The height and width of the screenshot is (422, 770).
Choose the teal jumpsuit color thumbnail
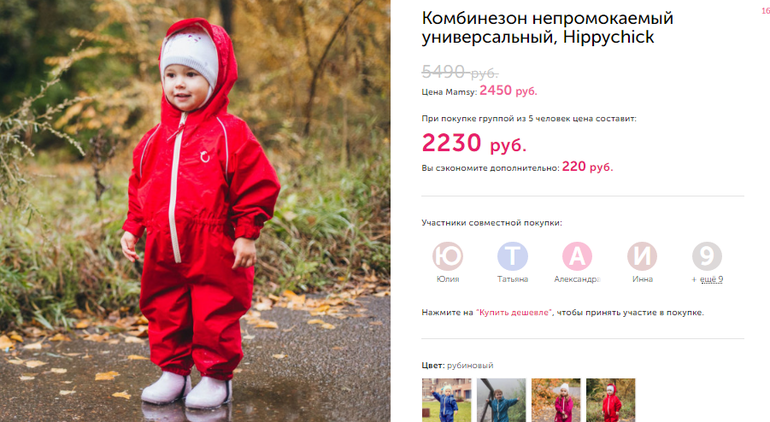pyautogui.click(x=501, y=400)
